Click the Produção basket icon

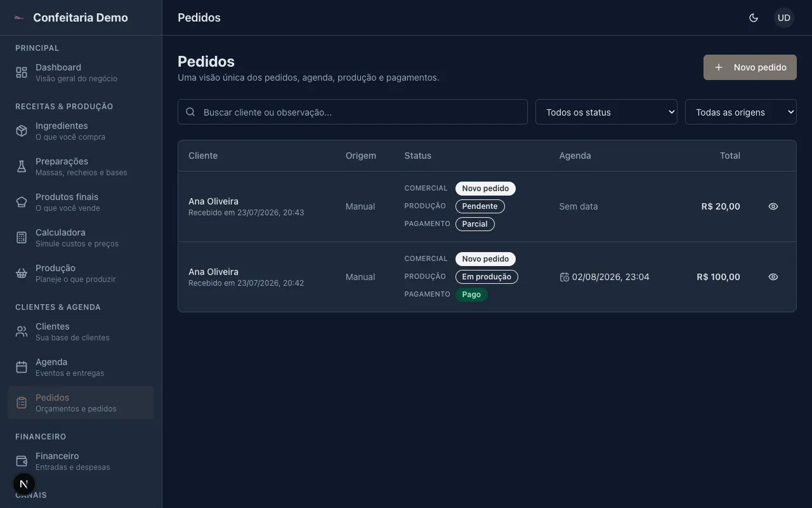(22, 273)
